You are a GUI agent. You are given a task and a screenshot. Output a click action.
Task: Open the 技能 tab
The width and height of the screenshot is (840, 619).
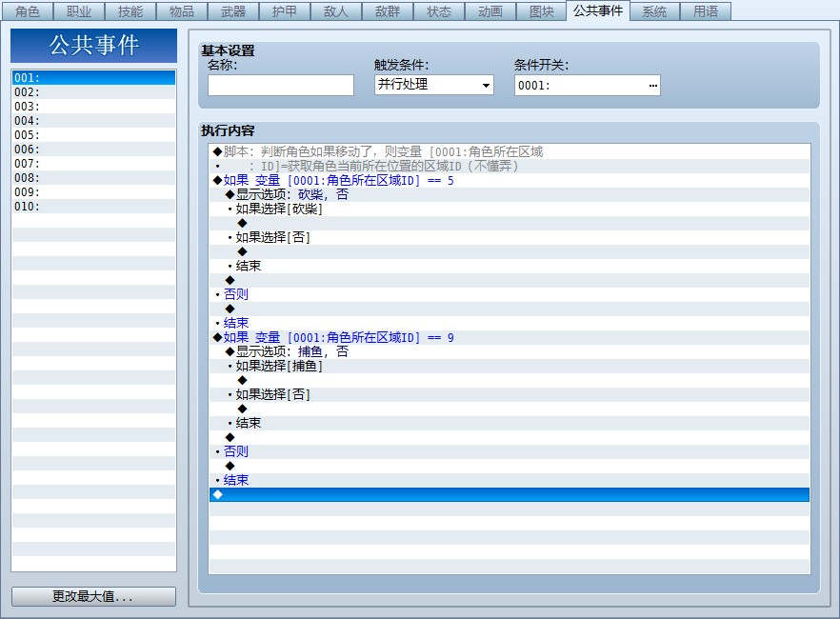click(x=130, y=11)
